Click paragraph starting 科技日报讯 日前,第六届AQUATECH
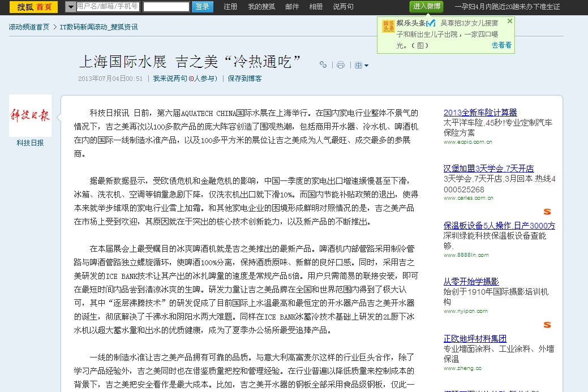588x392 pixels. pos(246,133)
